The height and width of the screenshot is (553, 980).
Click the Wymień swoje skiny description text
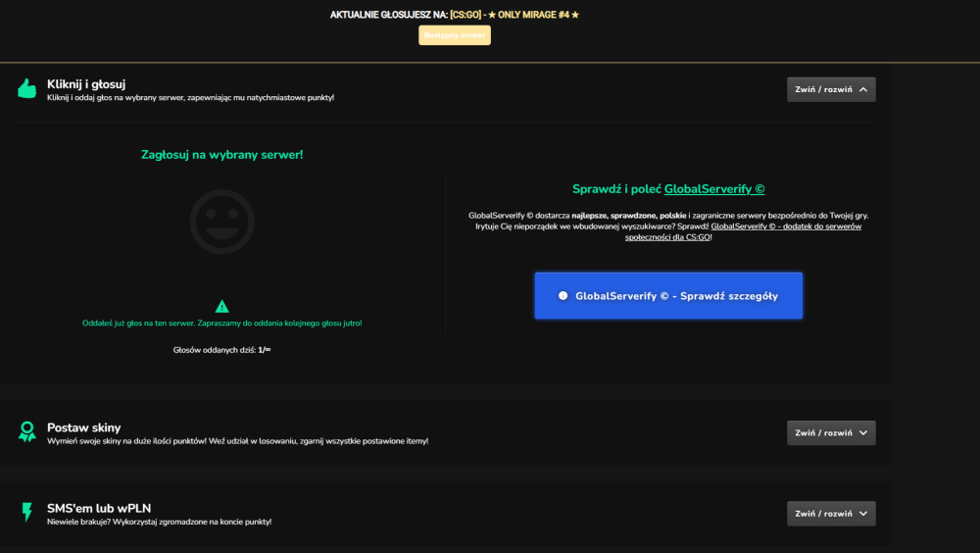237,441
